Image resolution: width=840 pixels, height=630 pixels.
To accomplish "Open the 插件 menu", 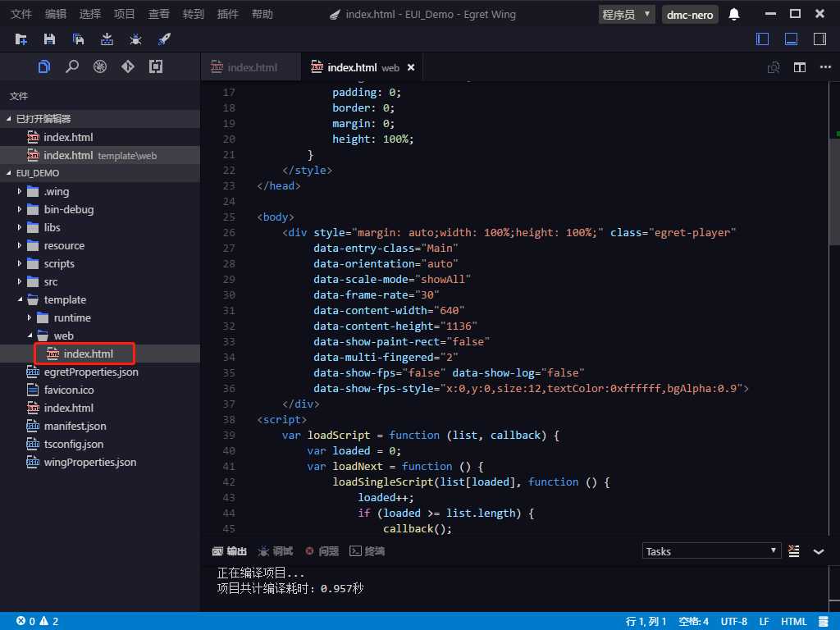I will (228, 15).
